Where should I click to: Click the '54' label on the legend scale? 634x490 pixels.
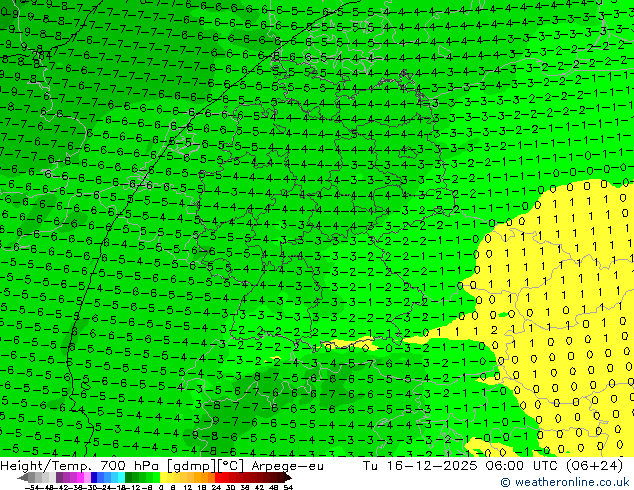(x=287, y=487)
